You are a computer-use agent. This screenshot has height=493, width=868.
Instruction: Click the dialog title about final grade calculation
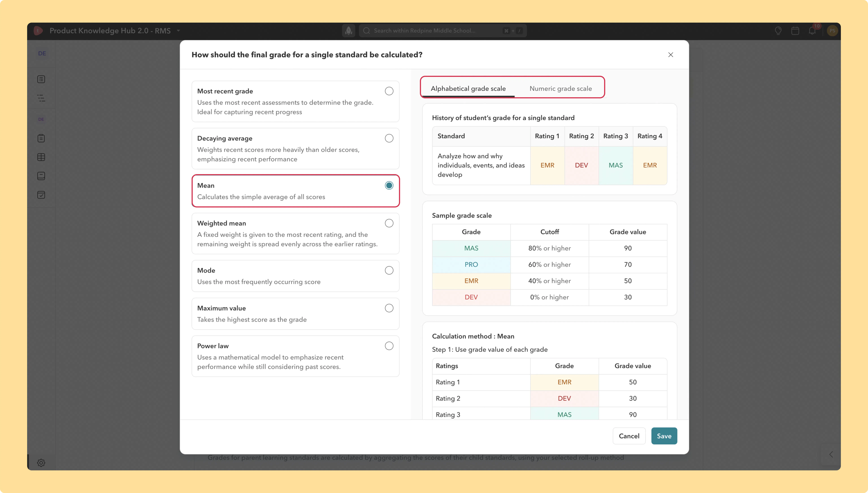[307, 55]
